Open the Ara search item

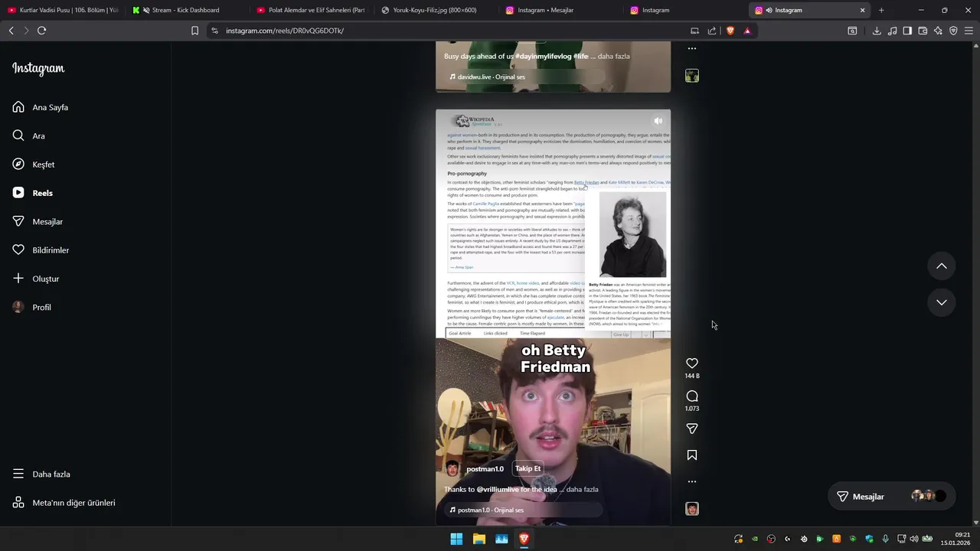28,135
